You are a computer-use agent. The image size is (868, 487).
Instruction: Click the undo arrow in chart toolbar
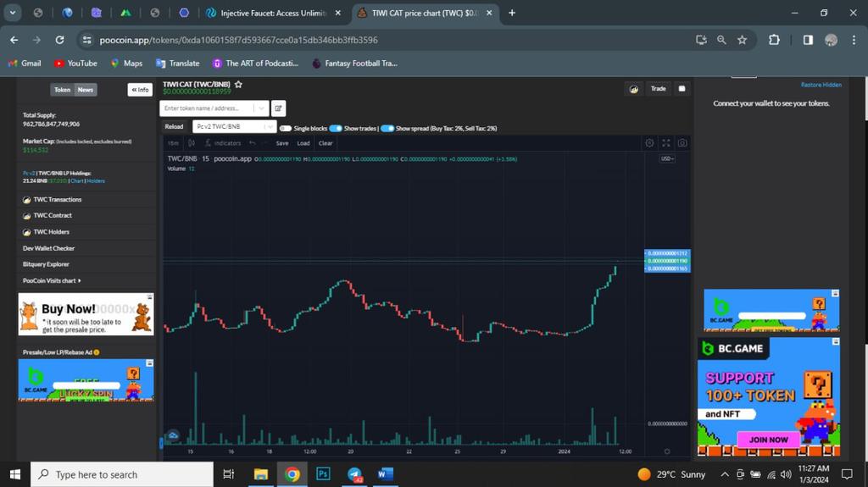[x=253, y=143]
